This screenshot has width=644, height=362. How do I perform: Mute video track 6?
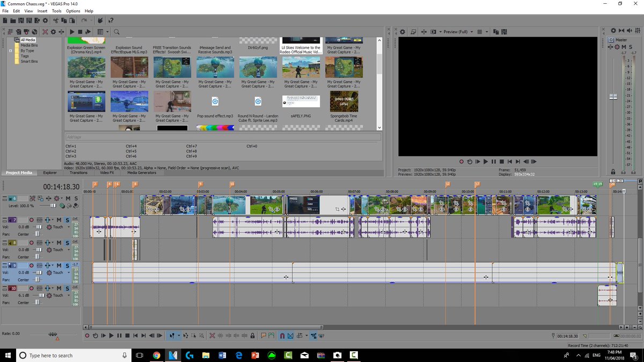(68, 198)
